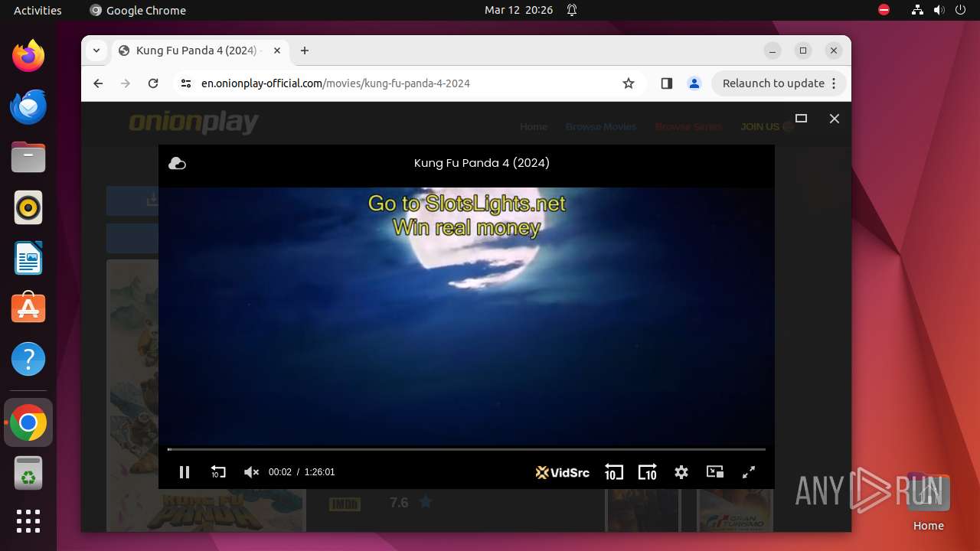Open the network status icon
980x551 pixels.
[918, 10]
